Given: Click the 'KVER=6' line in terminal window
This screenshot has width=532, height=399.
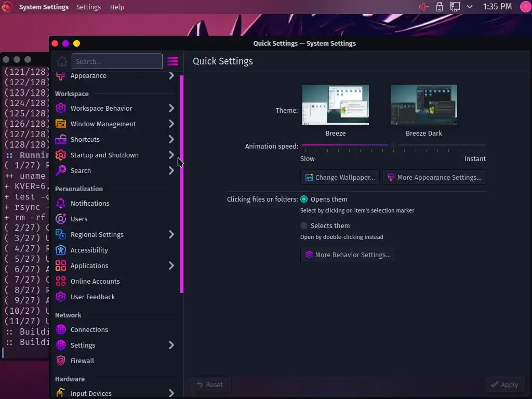Looking at the screenshot, I should [x=27, y=187].
